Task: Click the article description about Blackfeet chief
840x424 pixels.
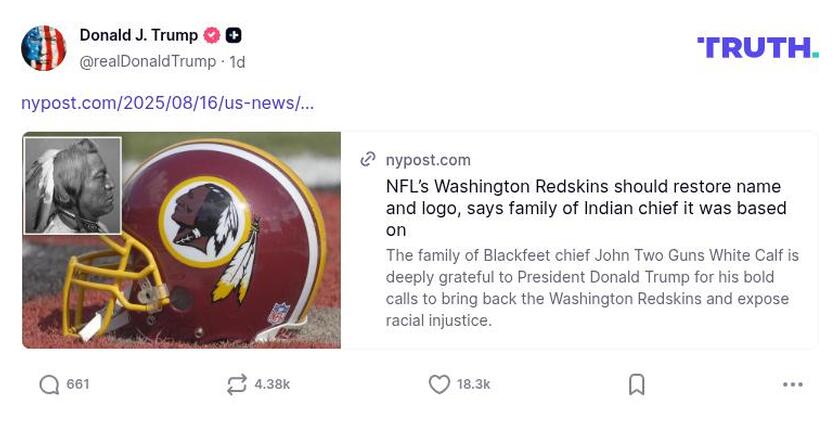Action: pos(592,288)
